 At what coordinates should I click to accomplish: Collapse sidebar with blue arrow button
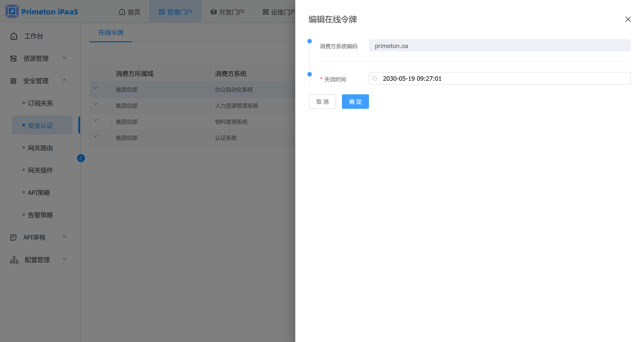point(81,158)
